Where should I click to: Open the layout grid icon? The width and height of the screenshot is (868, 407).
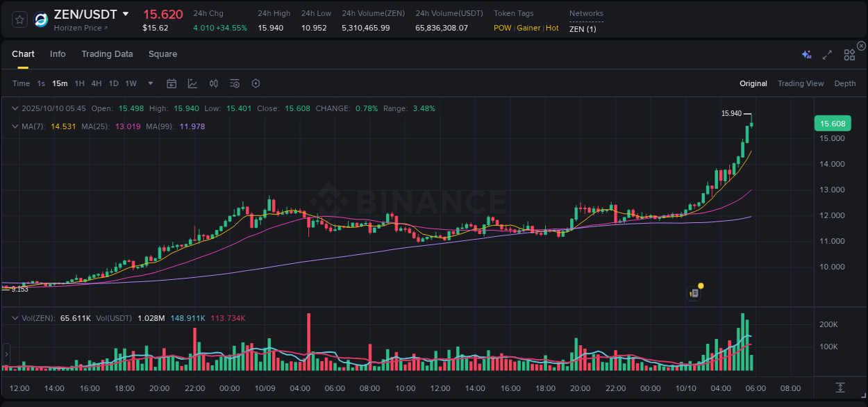coord(849,54)
